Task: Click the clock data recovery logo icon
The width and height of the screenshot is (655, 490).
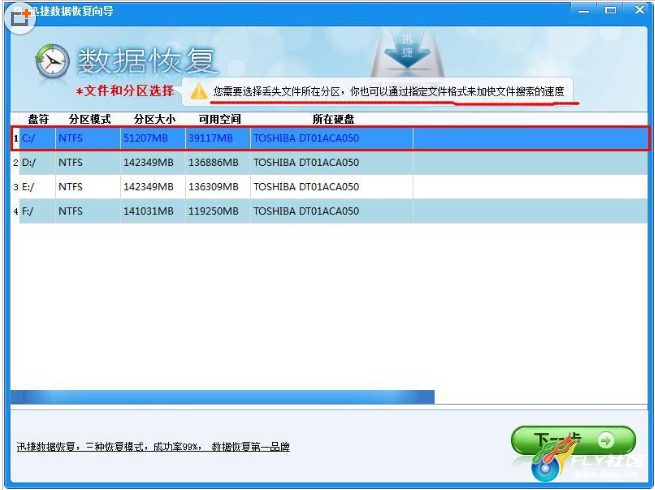Action: click(x=52, y=62)
